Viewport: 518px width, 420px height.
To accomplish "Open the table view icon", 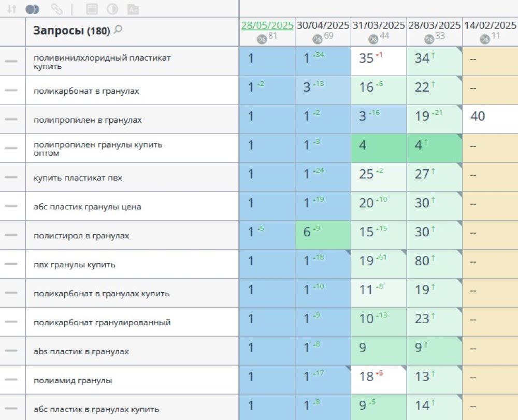I will point(93,9).
